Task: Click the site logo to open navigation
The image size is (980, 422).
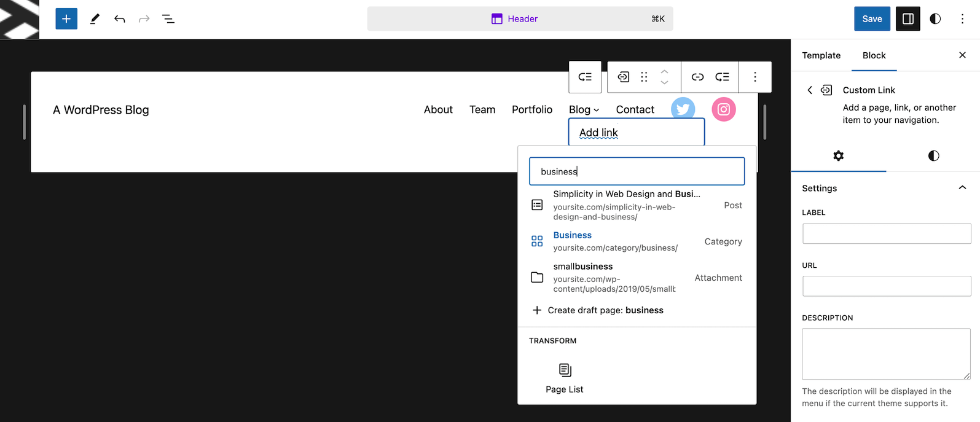Action: (x=20, y=19)
